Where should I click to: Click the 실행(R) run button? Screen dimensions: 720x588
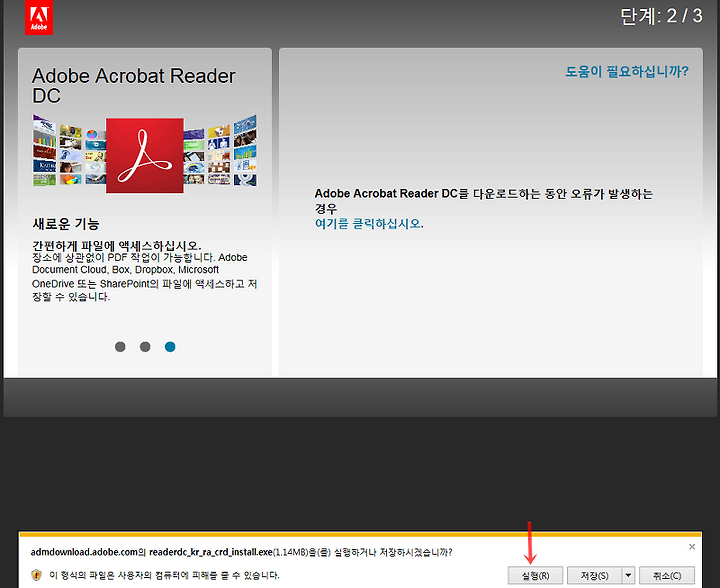[535, 575]
